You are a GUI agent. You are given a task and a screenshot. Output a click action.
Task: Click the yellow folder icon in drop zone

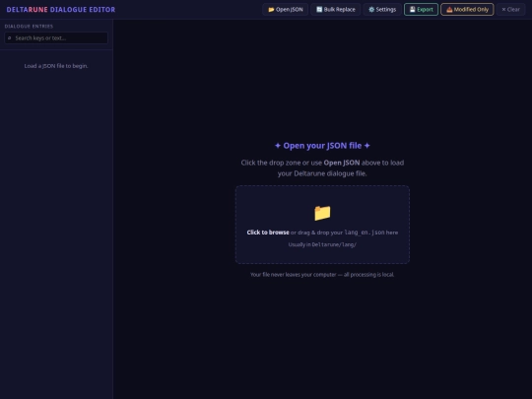point(322,213)
